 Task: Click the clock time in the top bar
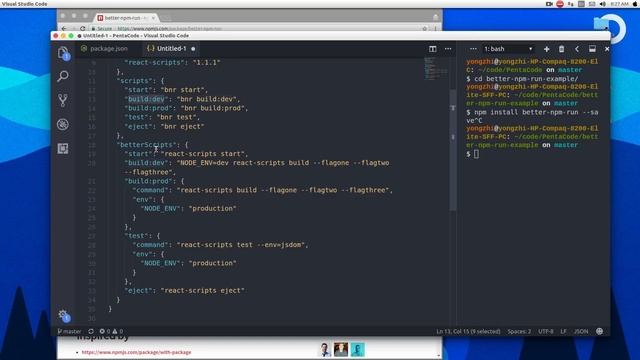pos(620,4)
